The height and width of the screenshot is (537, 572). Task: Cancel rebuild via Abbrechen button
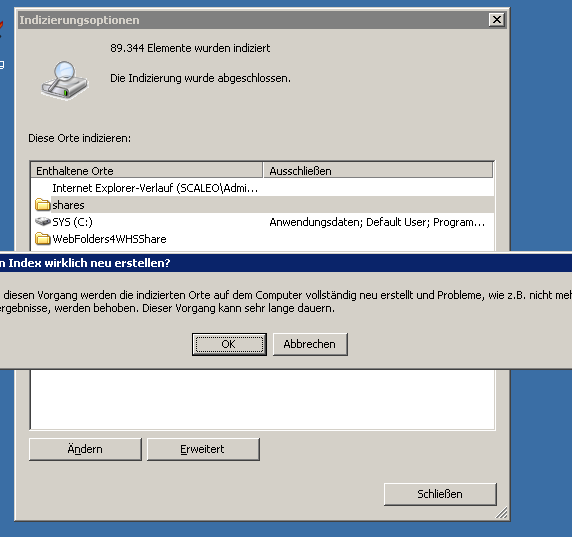click(310, 344)
